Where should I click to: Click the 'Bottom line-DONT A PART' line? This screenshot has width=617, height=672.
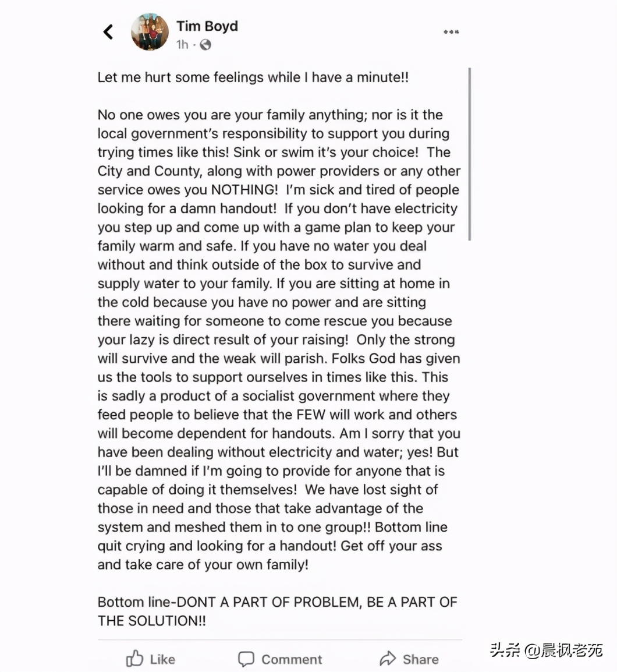coord(278,602)
